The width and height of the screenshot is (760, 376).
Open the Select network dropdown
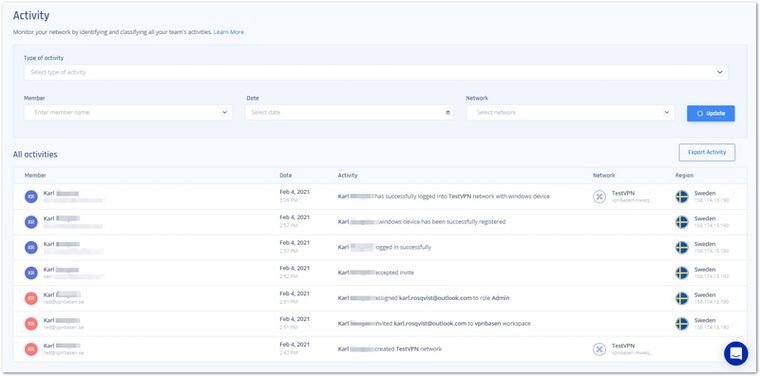click(570, 112)
